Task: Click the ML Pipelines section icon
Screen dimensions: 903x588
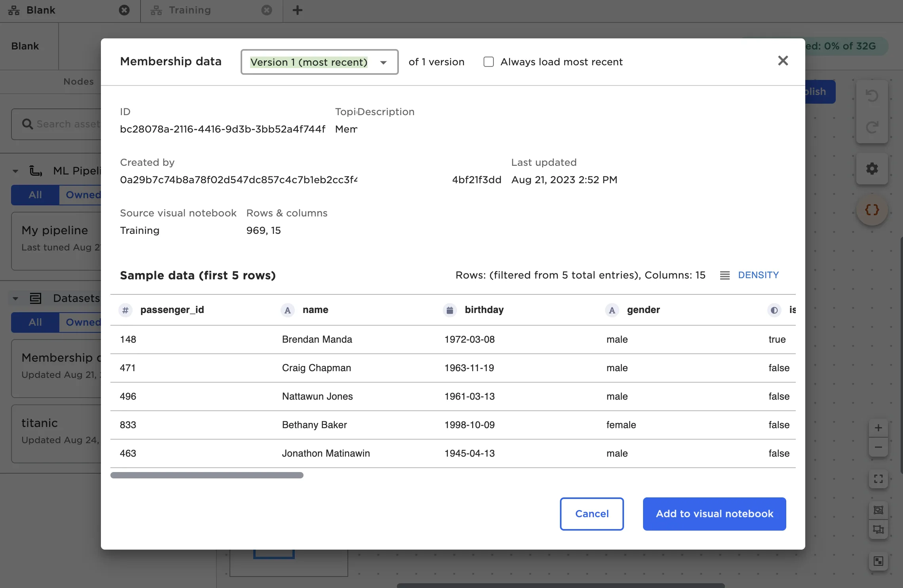Action: [x=36, y=171]
